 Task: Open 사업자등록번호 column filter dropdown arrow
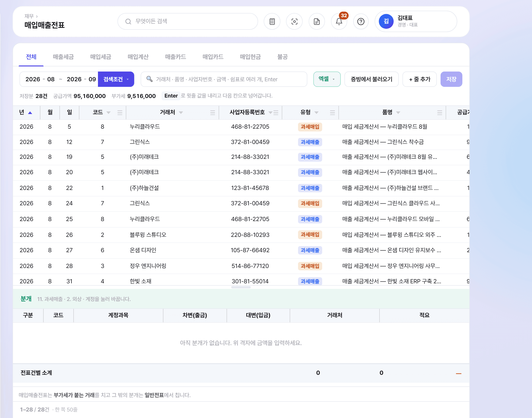coord(270,113)
